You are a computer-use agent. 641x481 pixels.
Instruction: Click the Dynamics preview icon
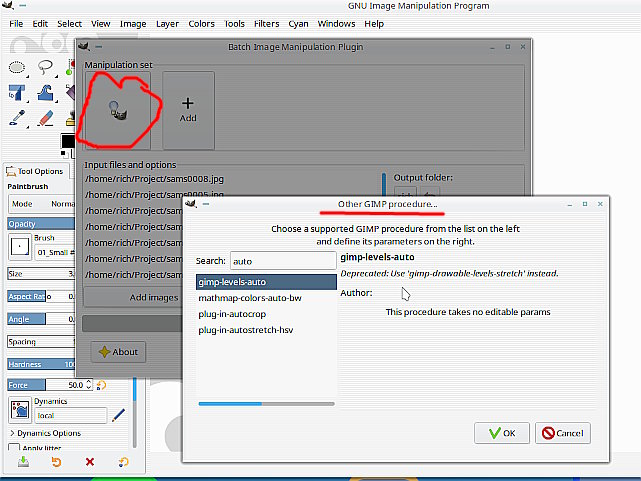pyautogui.click(x=20, y=409)
